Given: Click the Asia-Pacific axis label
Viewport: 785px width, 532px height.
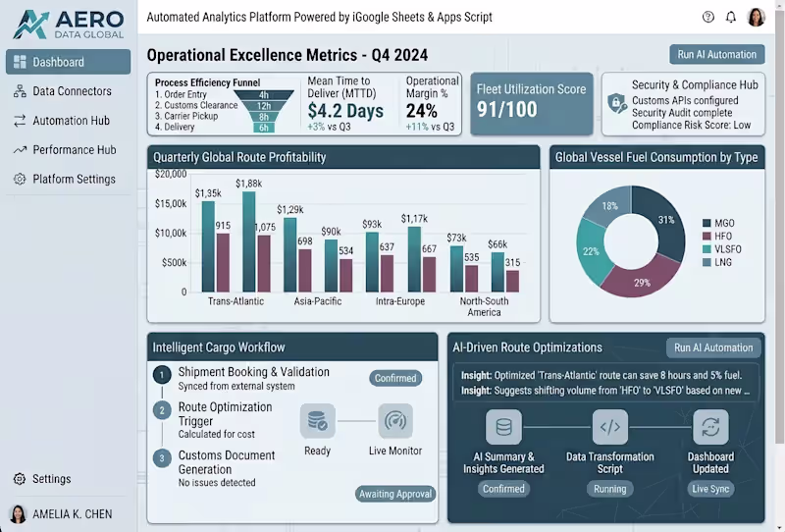Looking at the screenshot, I should [x=317, y=301].
